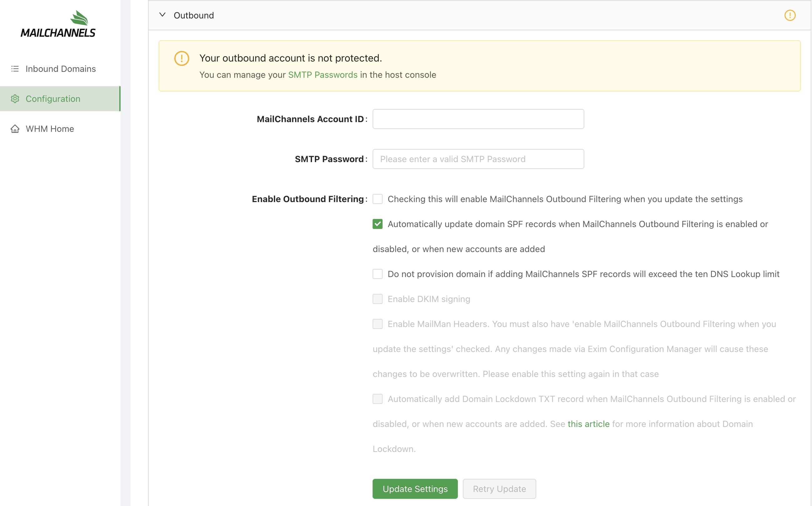Click the WHM Home house icon
Screen dimensions: 812x506
tap(15, 129)
